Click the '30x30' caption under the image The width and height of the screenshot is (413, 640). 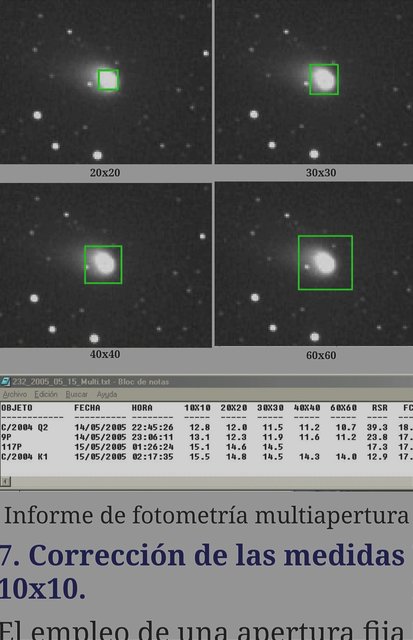click(321, 173)
